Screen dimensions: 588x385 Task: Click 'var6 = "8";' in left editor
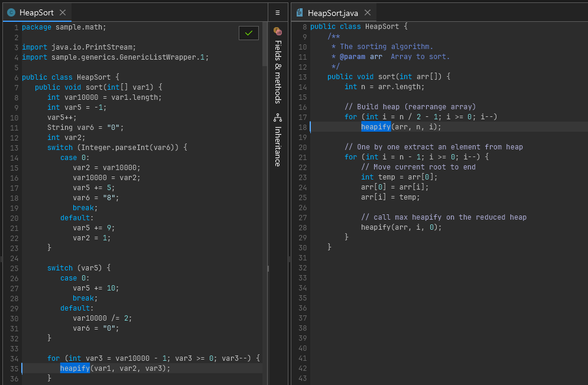click(96, 198)
